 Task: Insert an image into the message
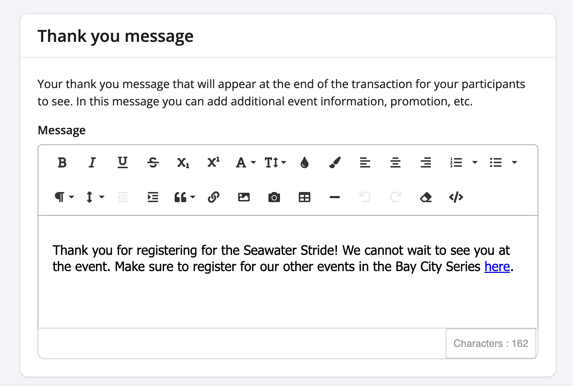[244, 197]
